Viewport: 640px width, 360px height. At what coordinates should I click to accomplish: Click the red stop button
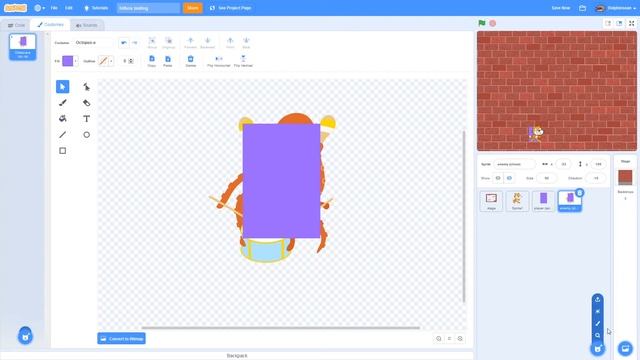pos(493,23)
